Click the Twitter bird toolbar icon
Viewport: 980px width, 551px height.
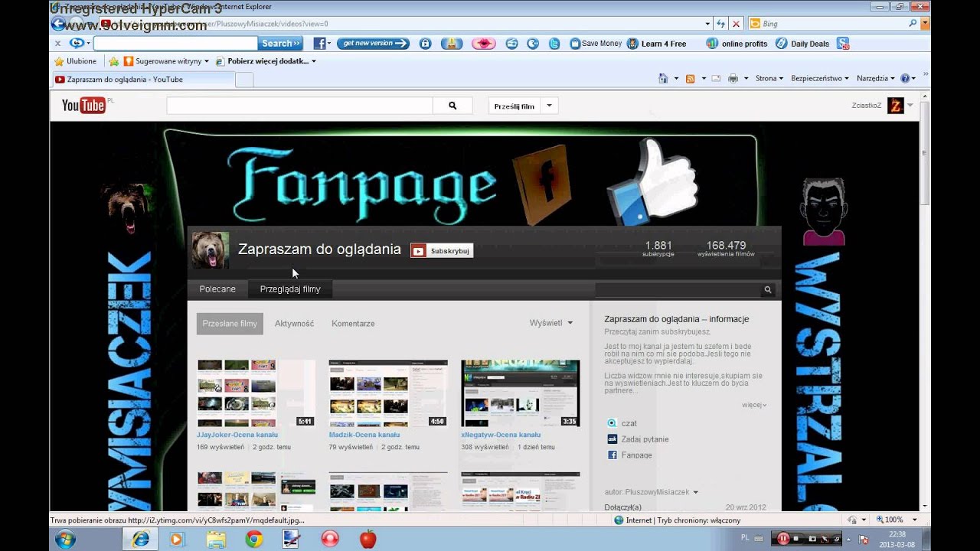[x=554, y=44]
